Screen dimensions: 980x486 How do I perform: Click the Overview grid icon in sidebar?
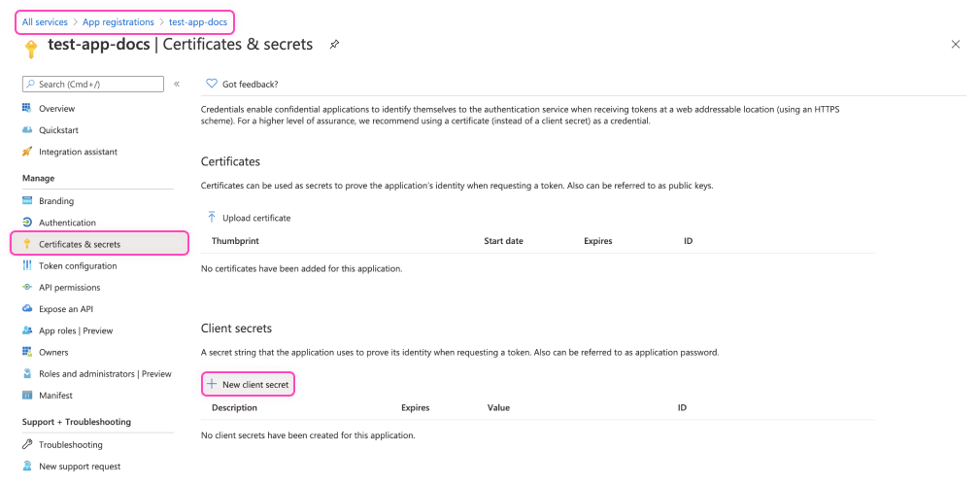click(x=27, y=108)
